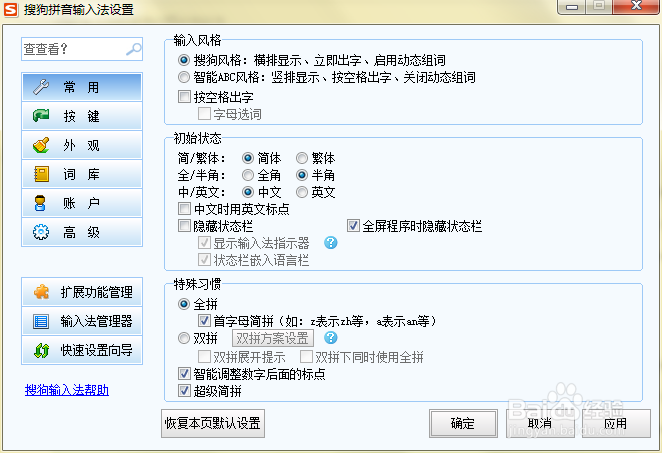Click the list icon for 输入法管理器
The height and width of the screenshot is (453, 662).
click(41, 321)
